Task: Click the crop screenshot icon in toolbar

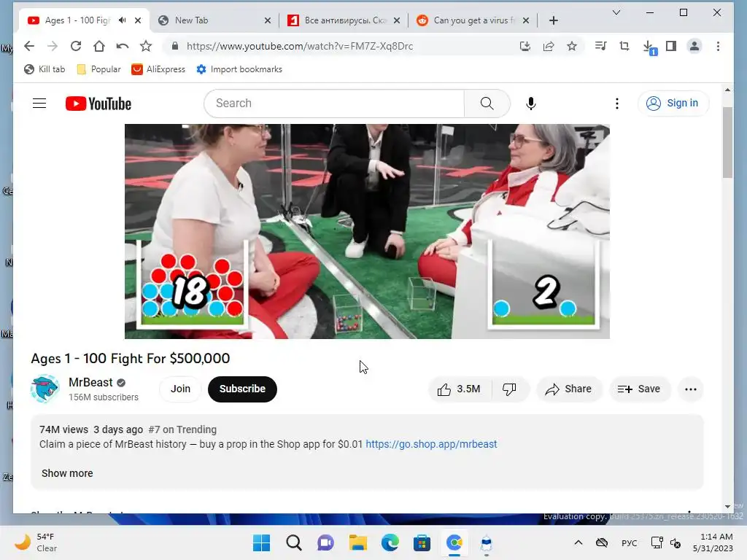Action: (x=624, y=46)
